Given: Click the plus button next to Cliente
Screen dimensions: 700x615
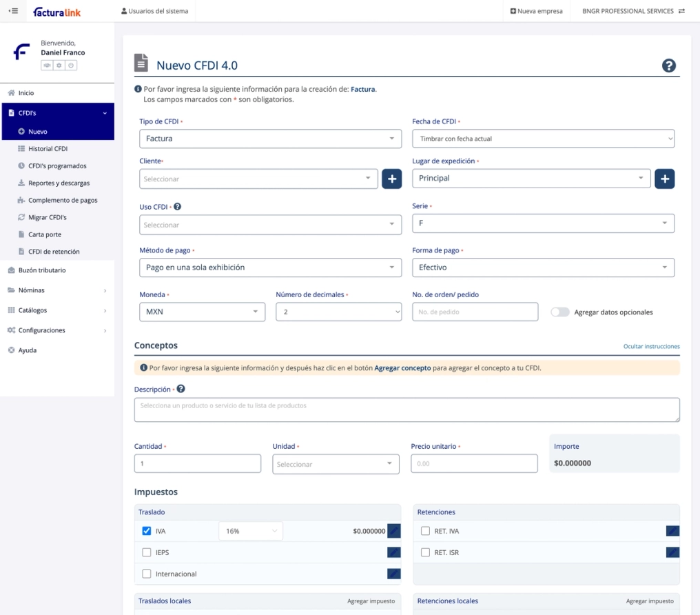Looking at the screenshot, I should [392, 179].
